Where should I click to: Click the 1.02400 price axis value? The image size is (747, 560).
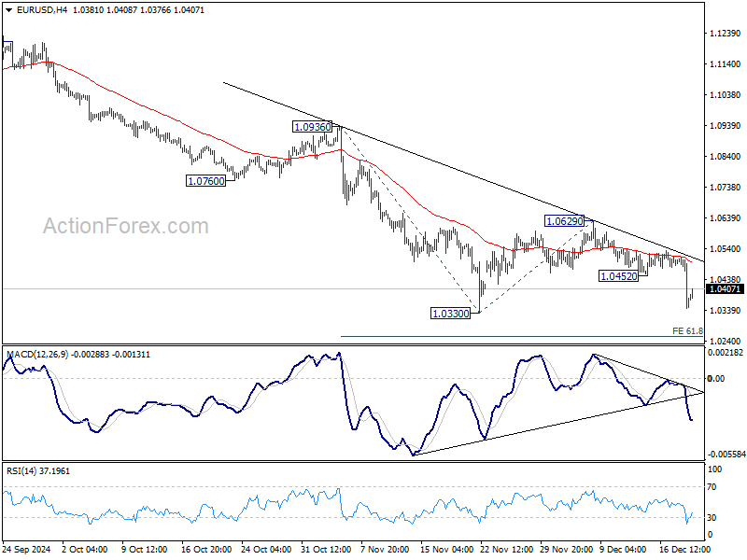pos(726,342)
